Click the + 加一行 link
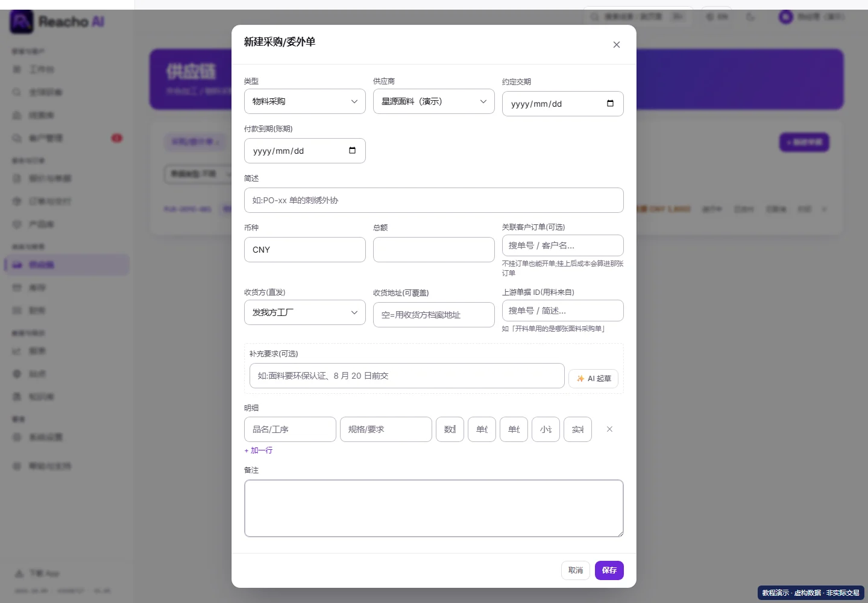Screen dimensions: 868x603 tap(258, 450)
